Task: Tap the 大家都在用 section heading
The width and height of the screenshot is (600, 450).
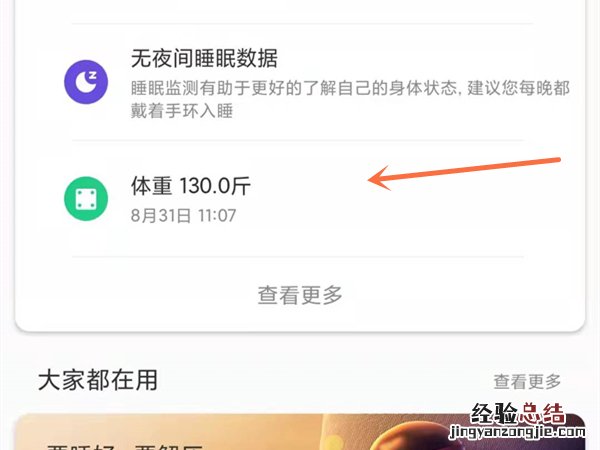Action: 98,380
